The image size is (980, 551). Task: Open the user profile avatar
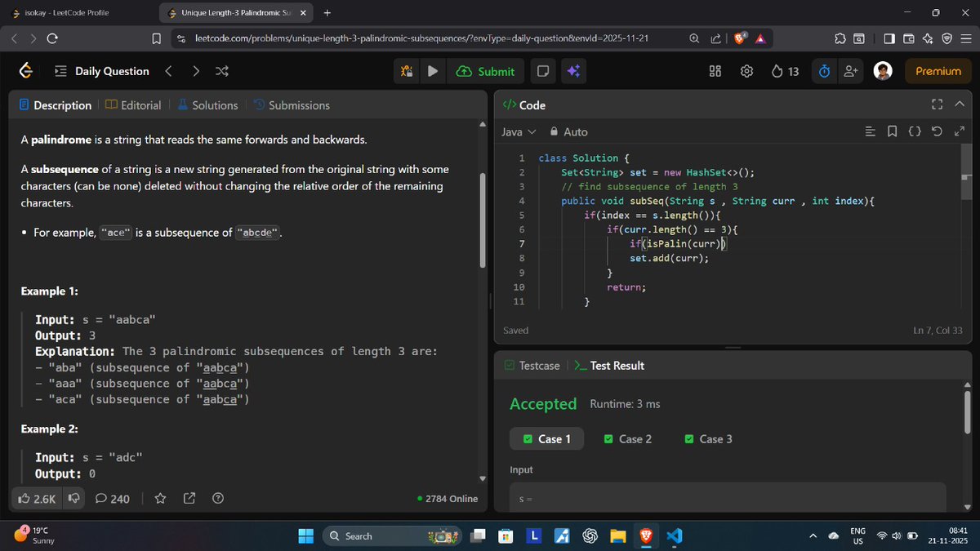pos(883,71)
